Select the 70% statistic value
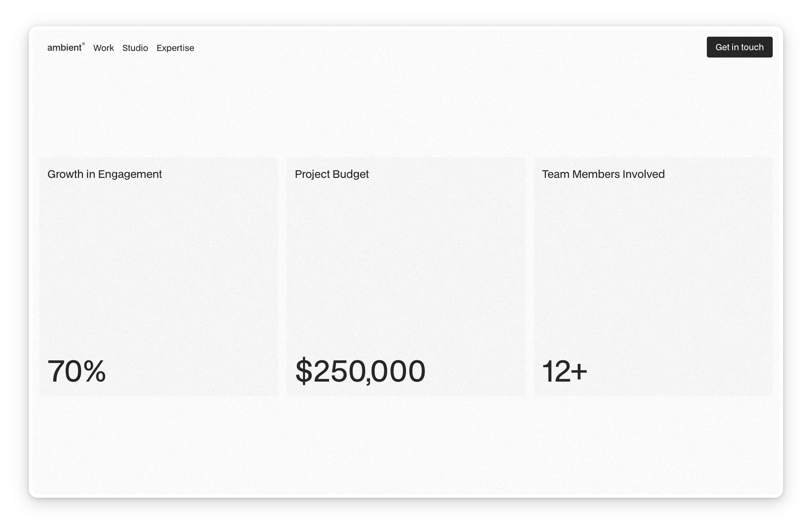Screen dimensions: 812x524 tap(76, 371)
